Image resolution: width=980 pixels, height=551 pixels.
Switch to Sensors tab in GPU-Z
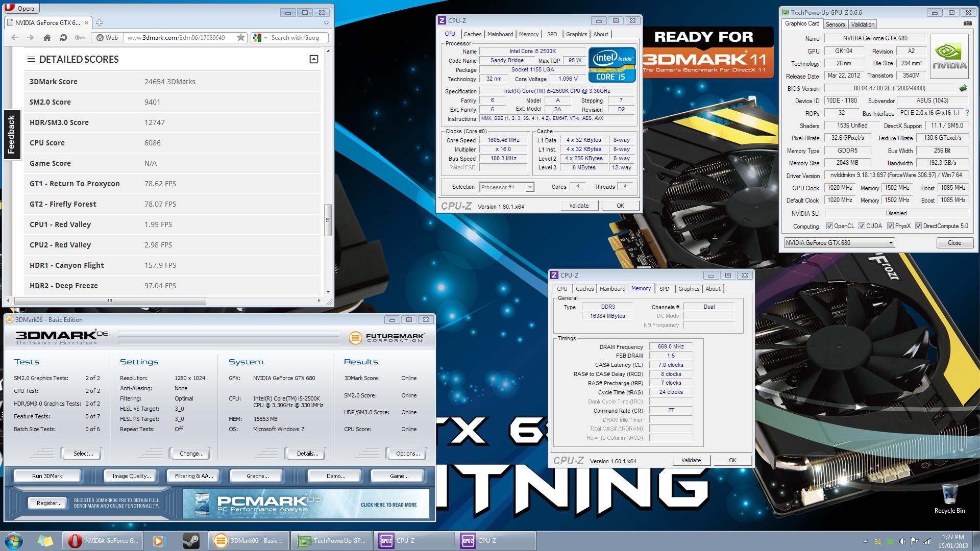point(835,24)
